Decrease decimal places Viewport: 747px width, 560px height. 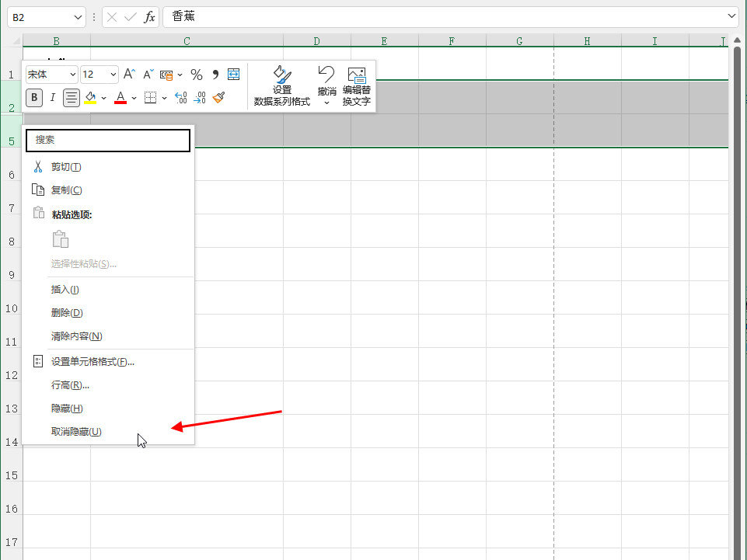tap(200, 98)
